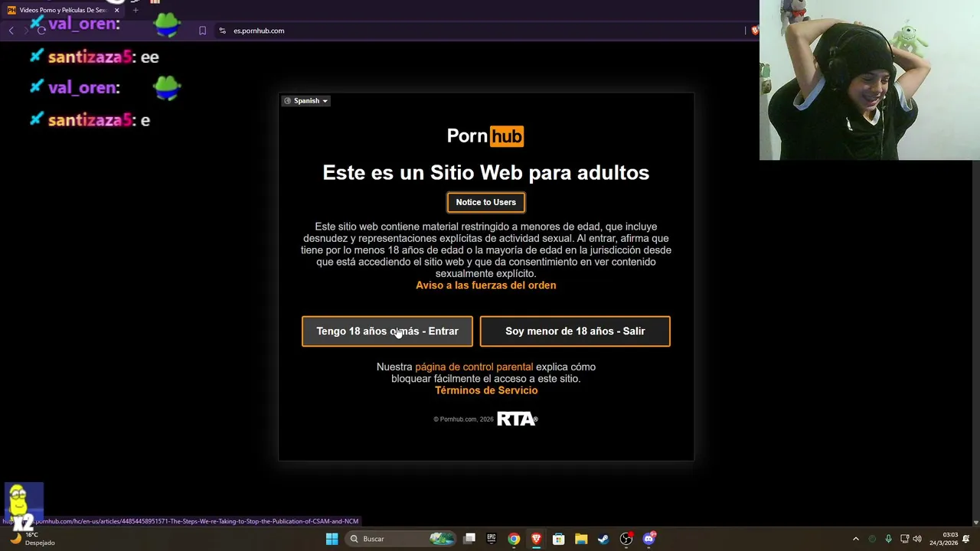This screenshot has height=551, width=980.
Task: Click the 'Tengo 18 años o más - Entrar' button
Action: coord(387,331)
